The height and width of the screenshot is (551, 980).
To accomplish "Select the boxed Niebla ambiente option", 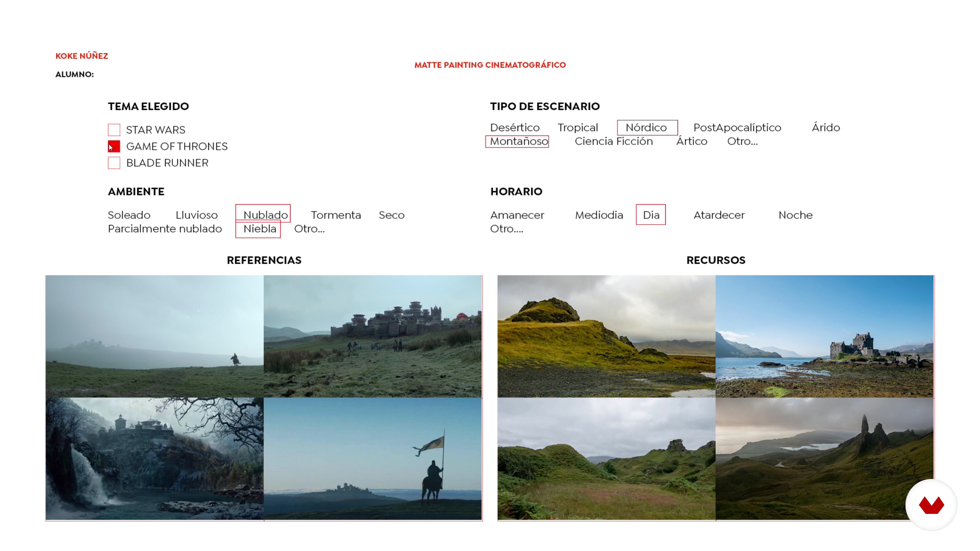I will click(x=258, y=229).
